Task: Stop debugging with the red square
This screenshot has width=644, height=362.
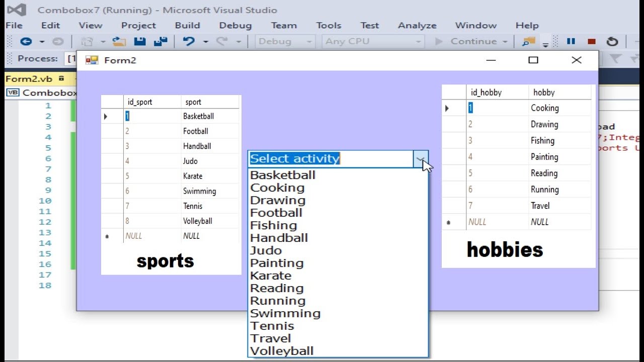Action: pos(592,42)
